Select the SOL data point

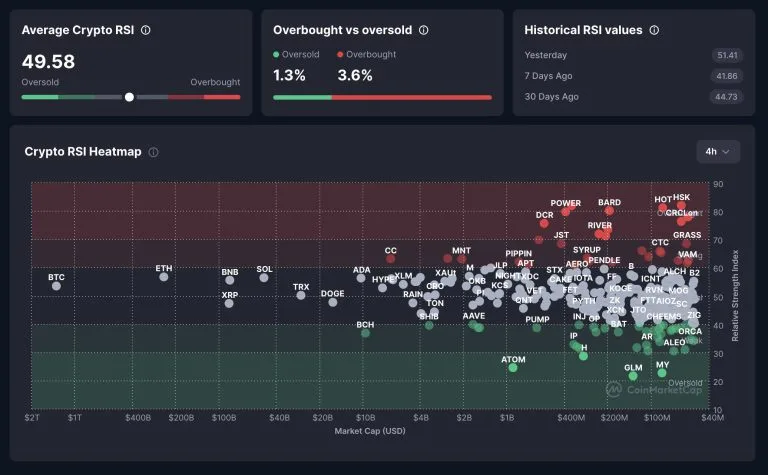point(264,278)
